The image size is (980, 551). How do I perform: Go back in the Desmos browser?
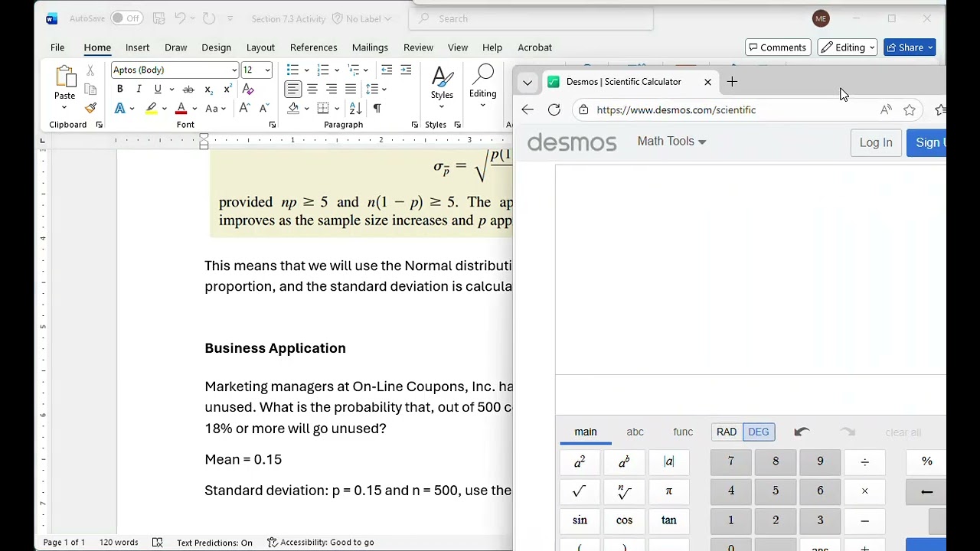528,109
